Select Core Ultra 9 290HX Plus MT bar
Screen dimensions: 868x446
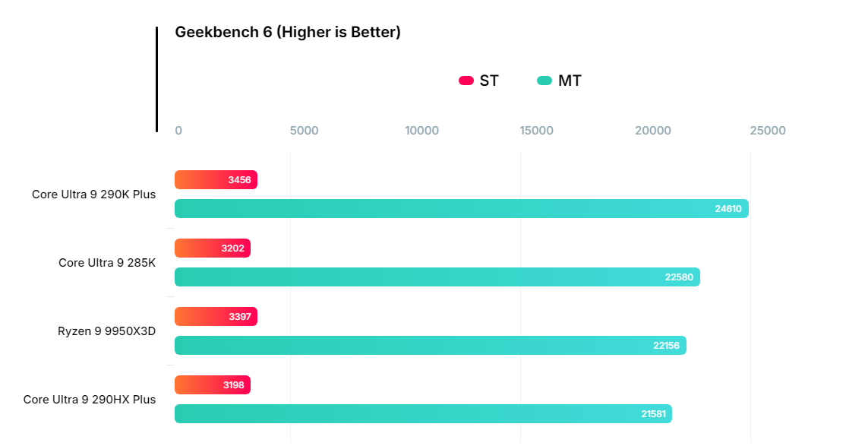[x=423, y=413]
